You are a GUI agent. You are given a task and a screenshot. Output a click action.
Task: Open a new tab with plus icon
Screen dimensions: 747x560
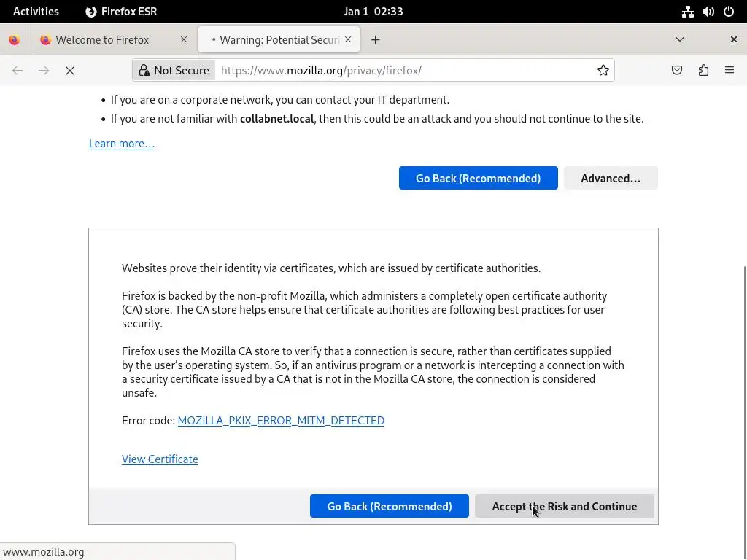tap(376, 40)
